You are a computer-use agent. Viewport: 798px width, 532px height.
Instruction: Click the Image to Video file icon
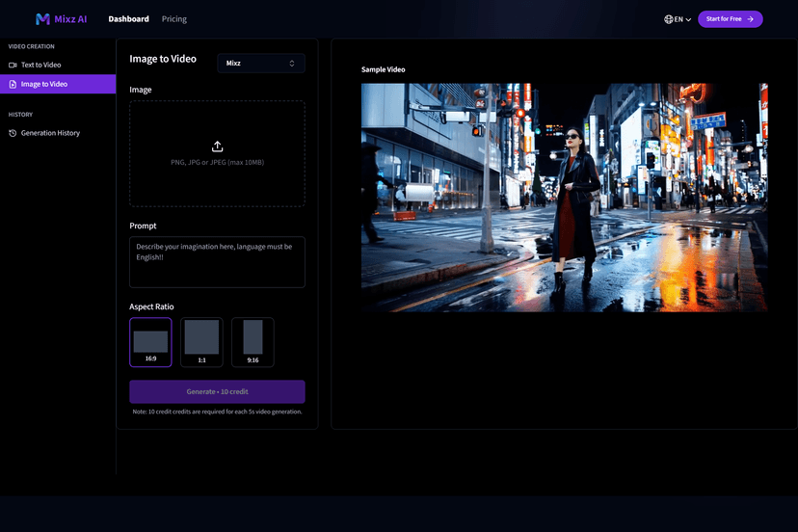[13, 84]
